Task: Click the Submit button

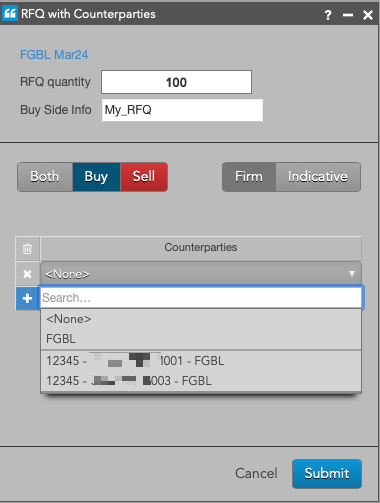Action: pyautogui.click(x=327, y=474)
